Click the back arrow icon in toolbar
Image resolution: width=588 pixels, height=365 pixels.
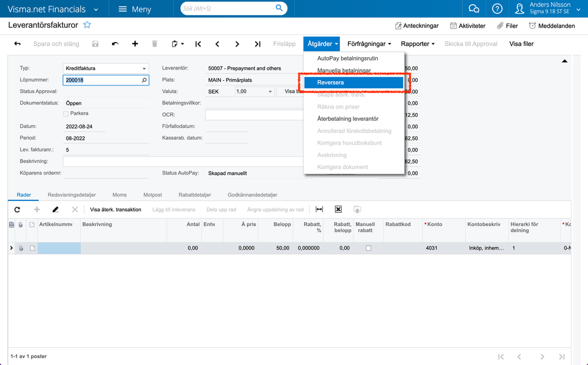click(17, 44)
